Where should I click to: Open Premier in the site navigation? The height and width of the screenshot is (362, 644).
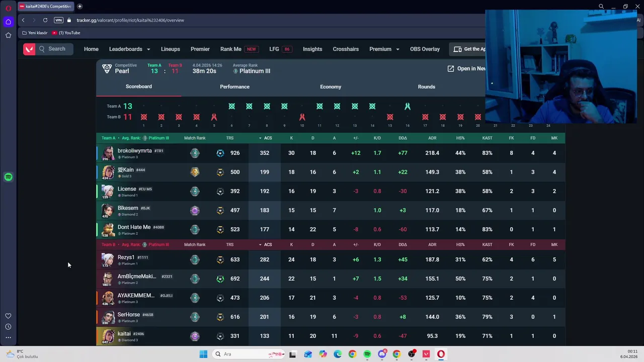(x=200, y=49)
